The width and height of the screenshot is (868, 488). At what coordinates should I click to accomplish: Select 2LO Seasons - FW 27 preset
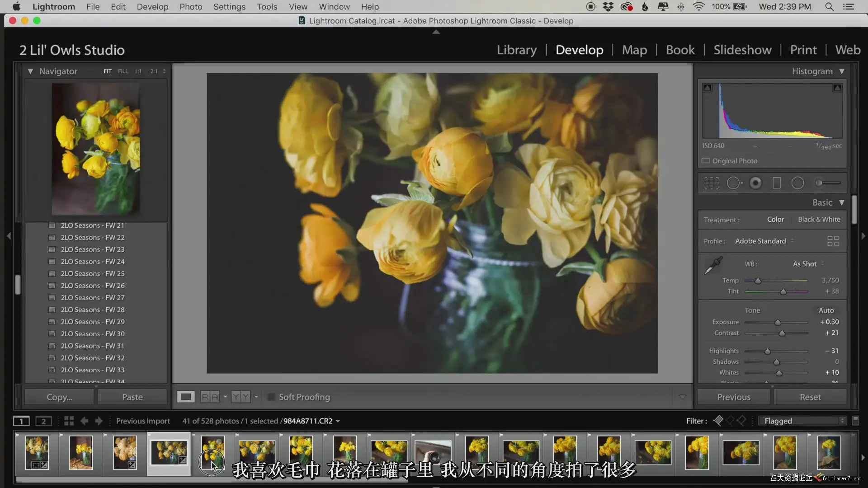[92, 298]
